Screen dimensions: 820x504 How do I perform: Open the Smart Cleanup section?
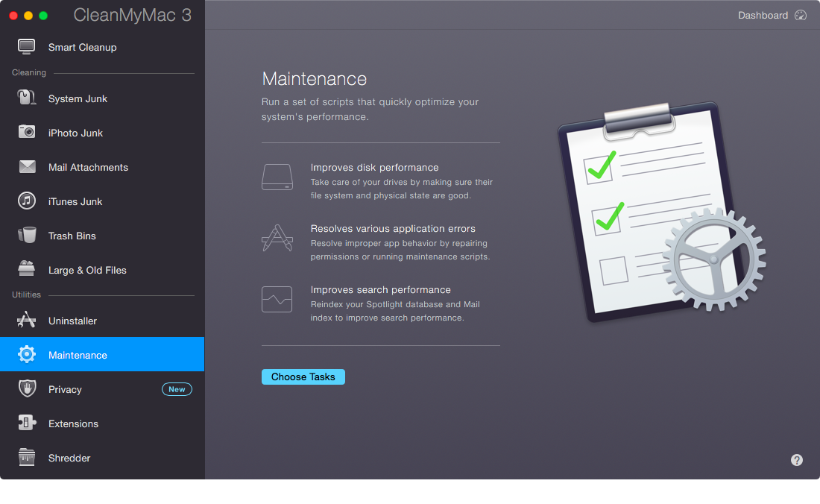coord(102,47)
